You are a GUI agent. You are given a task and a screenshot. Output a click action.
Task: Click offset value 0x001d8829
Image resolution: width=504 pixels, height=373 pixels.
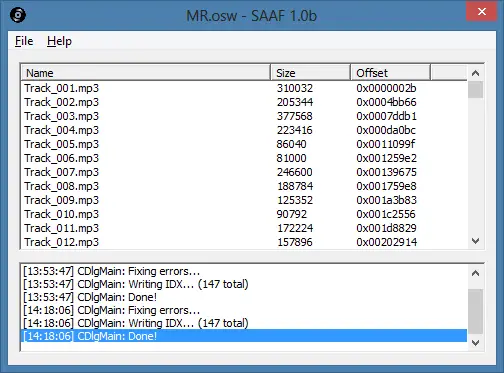tap(386, 228)
